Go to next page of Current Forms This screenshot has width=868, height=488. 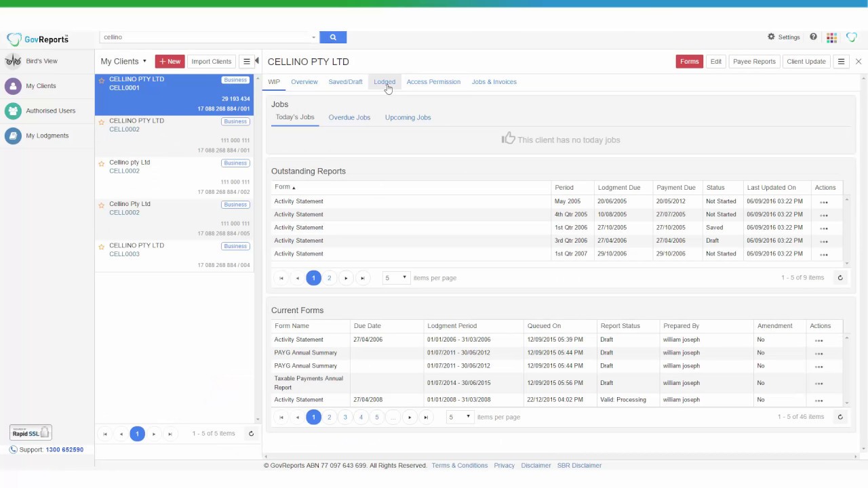click(x=410, y=417)
